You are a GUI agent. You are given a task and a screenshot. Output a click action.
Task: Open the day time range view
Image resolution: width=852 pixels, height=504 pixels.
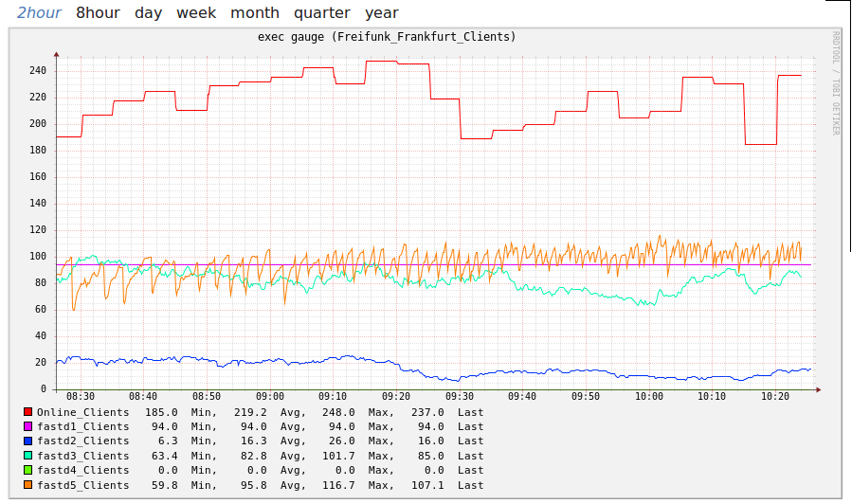[148, 13]
